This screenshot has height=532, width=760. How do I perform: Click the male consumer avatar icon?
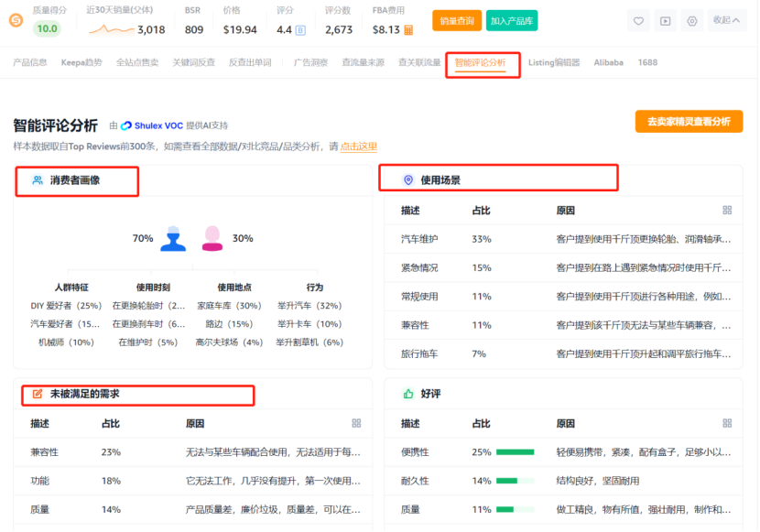pos(173,238)
